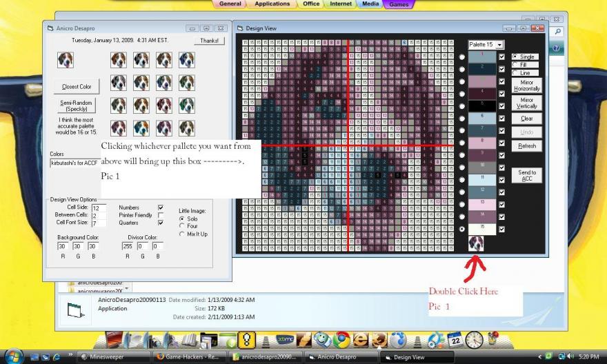Screen dimensions: 607x364
Task: Pick the first dog thumbnail in the bottom row
Action: 118,128
